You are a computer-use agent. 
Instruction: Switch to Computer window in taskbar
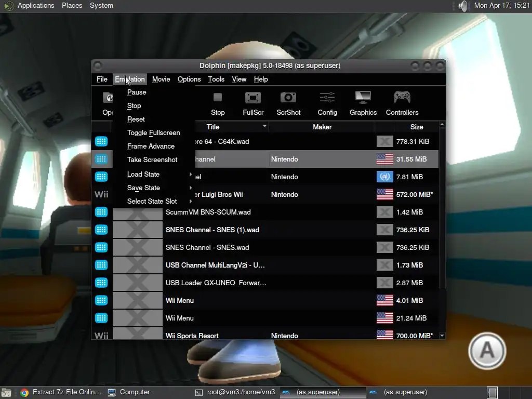pyautogui.click(x=129, y=393)
